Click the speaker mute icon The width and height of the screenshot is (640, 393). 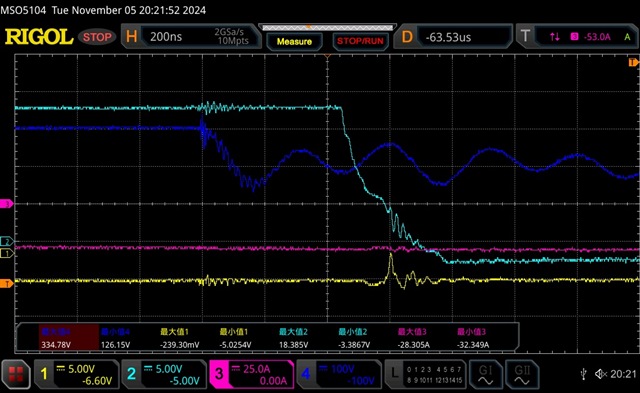[601, 373]
